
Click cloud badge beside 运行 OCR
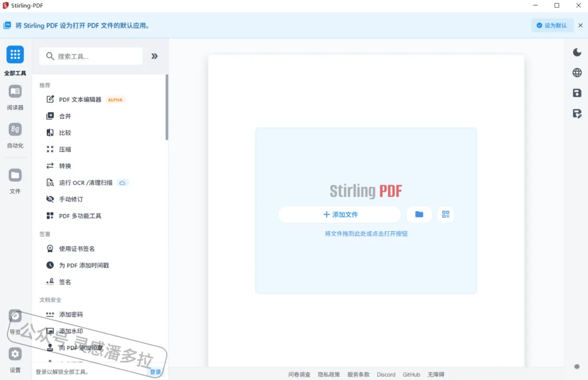(x=122, y=183)
